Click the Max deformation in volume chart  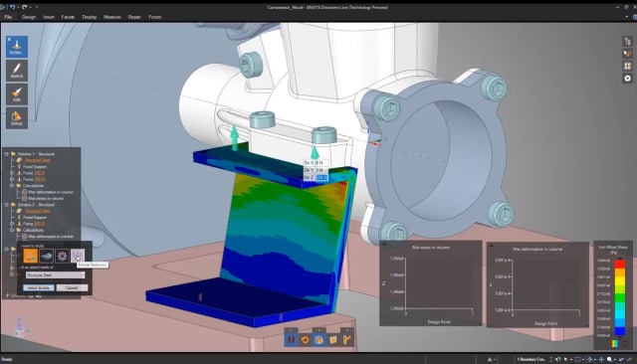click(537, 284)
